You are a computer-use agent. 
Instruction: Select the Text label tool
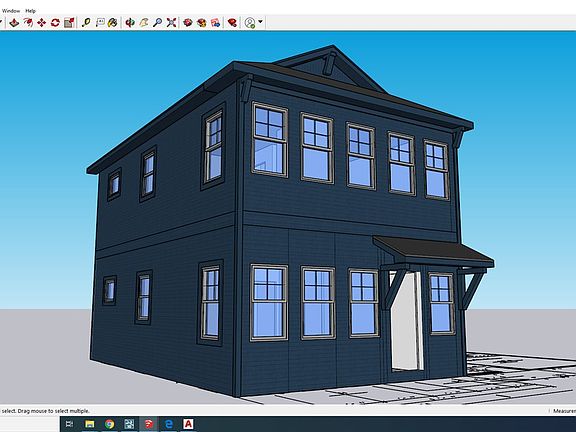(100, 23)
